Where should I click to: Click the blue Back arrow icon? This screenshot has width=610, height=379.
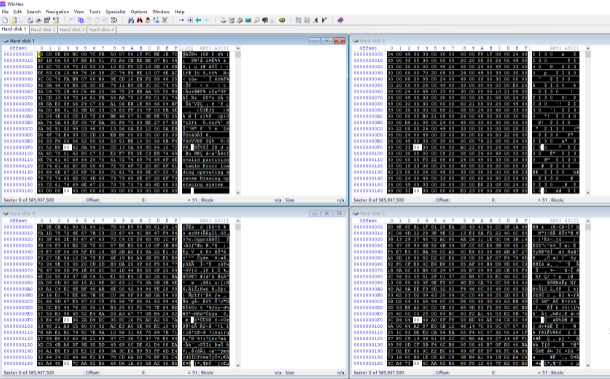(198, 20)
